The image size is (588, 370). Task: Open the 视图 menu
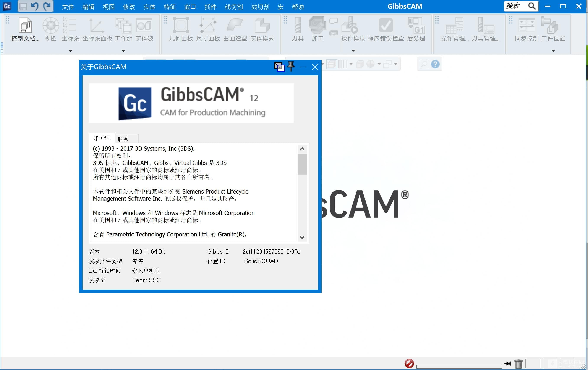(x=109, y=7)
